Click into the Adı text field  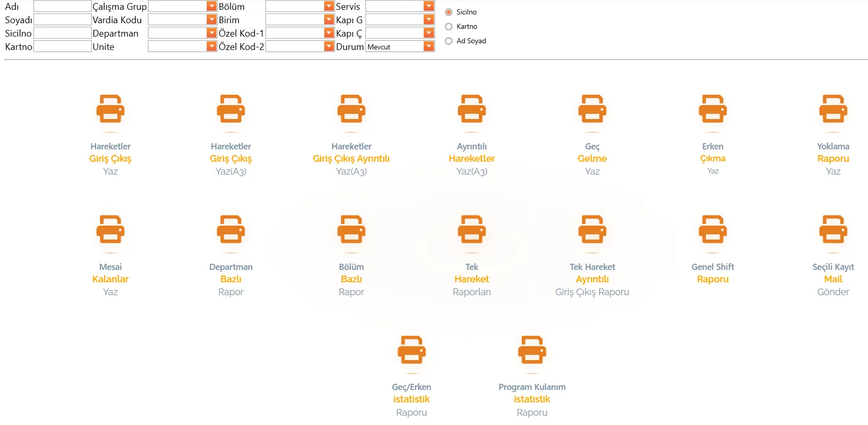(62, 6)
